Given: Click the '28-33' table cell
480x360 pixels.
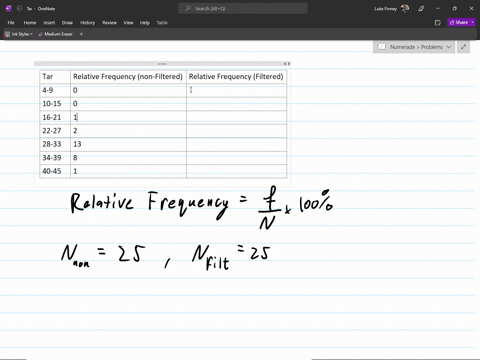Looking at the screenshot, I should 55,144.
